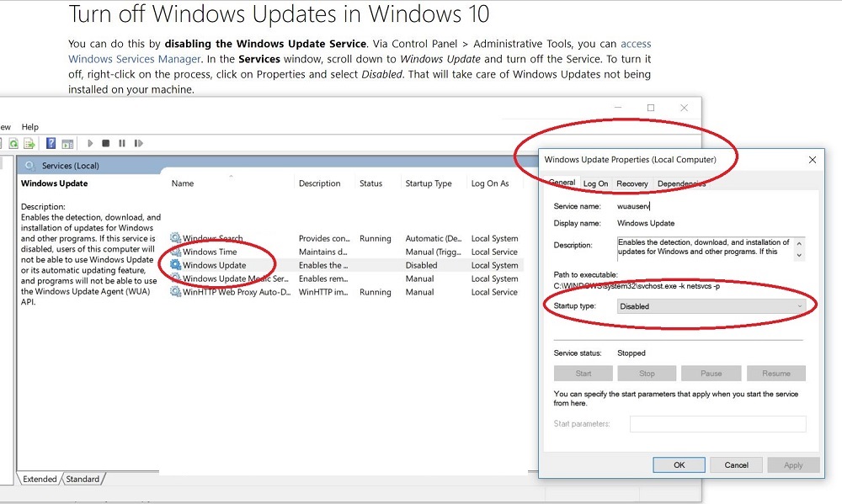Switch to the Log On tab
This screenshot has height=504, width=842.
[595, 183]
